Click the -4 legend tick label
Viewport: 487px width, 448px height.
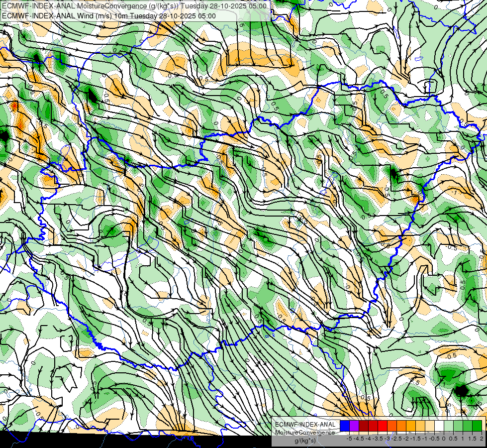pos(368,439)
